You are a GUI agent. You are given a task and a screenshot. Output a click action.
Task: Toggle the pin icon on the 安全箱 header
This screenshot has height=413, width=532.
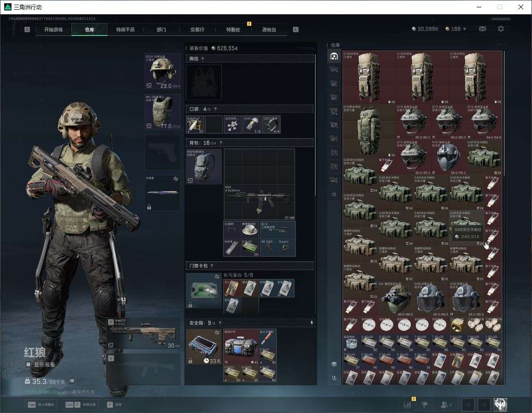(x=312, y=323)
